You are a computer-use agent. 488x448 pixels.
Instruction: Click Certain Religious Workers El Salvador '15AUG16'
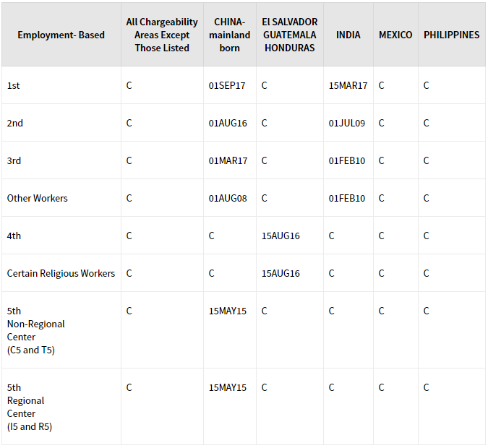point(281,273)
